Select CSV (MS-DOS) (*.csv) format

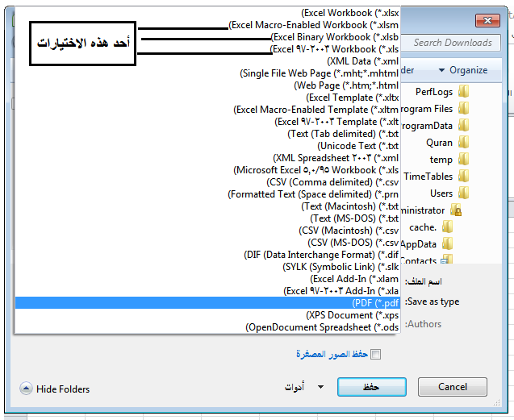coord(207,243)
